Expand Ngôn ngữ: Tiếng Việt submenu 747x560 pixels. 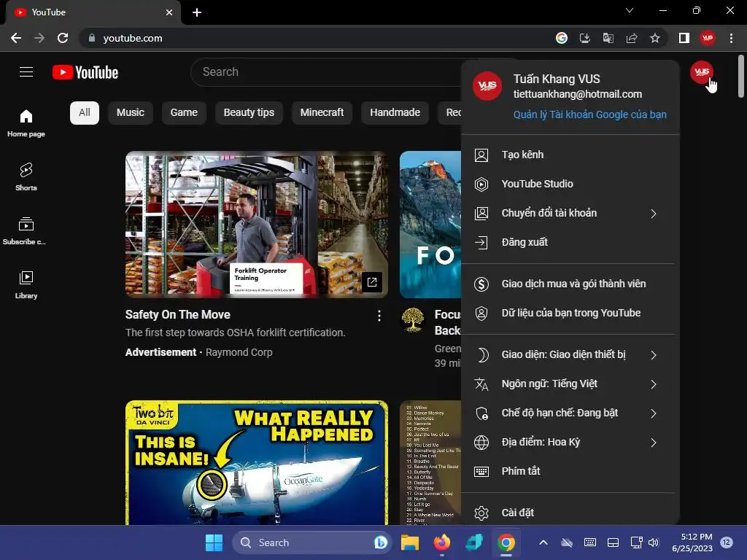[570, 384]
